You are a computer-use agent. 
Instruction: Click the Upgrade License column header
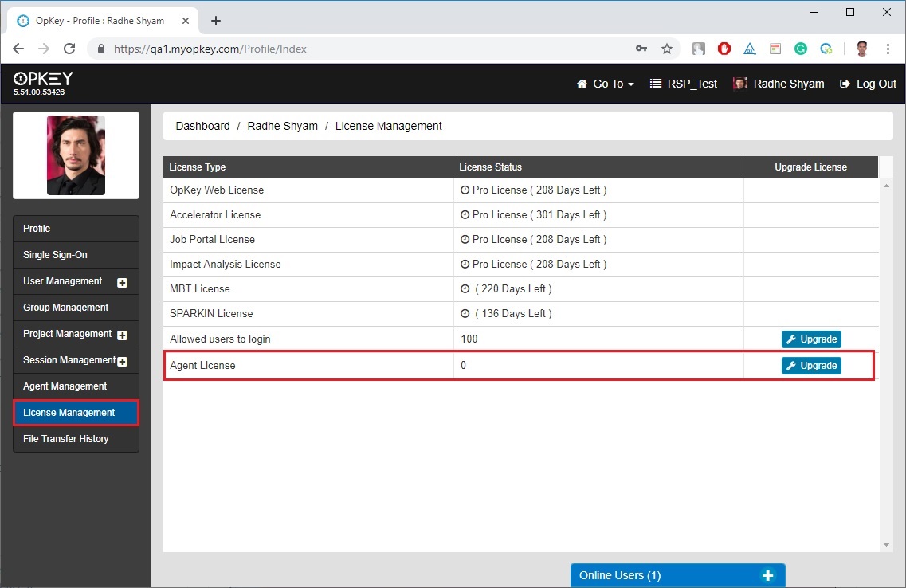point(810,167)
